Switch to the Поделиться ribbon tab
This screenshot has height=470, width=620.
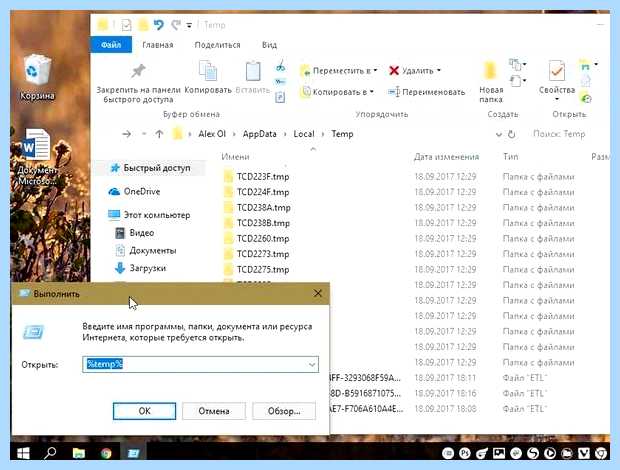217,45
